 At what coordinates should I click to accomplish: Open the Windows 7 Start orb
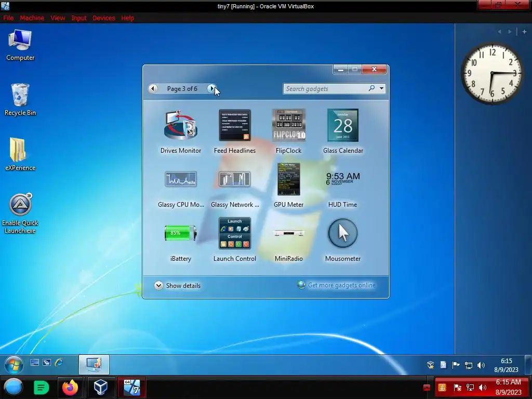[x=14, y=365]
